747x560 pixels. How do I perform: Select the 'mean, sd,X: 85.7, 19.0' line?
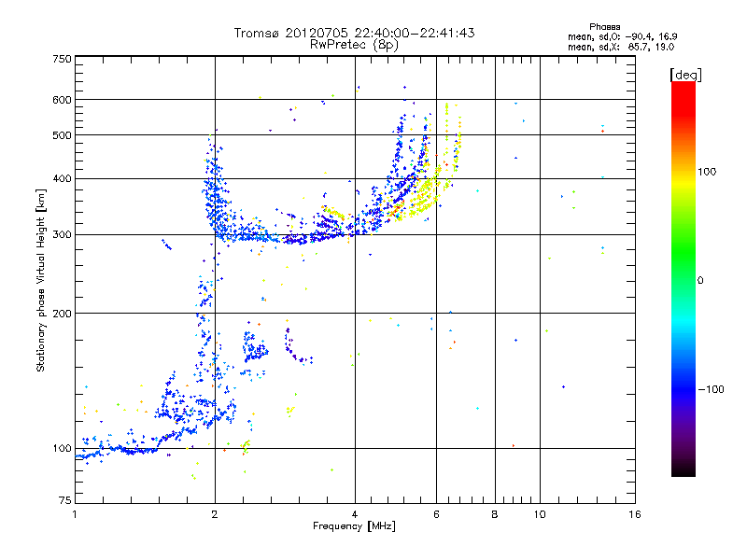[621, 47]
